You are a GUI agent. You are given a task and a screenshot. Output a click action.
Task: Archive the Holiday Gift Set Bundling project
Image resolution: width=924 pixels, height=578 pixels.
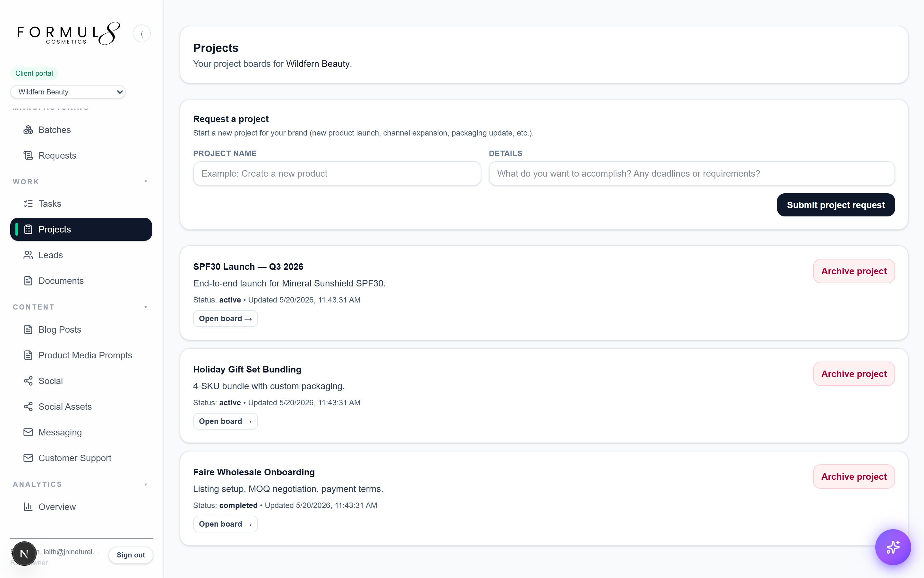854,374
